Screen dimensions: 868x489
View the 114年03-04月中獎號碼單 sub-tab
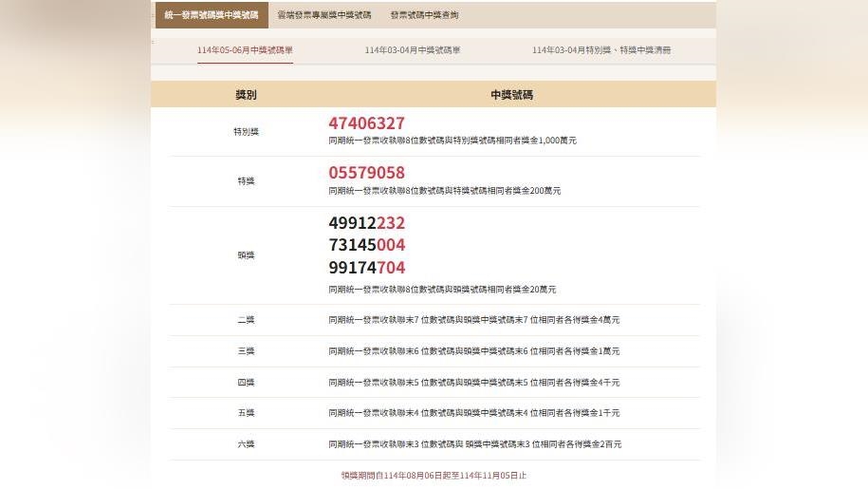tap(413, 50)
